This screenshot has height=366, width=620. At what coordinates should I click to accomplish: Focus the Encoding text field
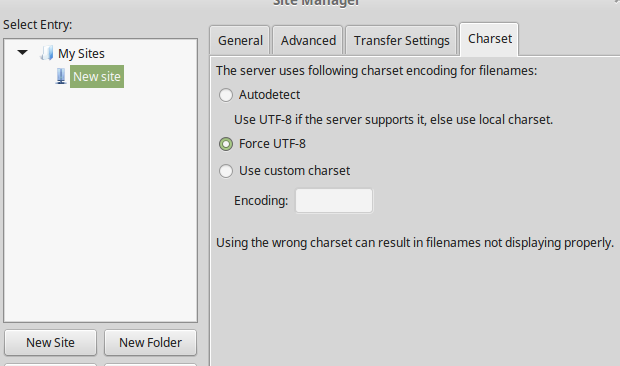(334, 200)
